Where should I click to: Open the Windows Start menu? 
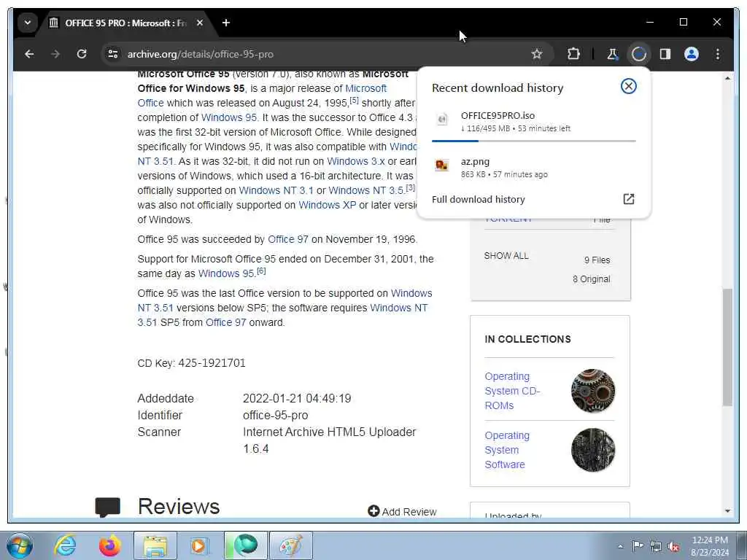(20, 545)
